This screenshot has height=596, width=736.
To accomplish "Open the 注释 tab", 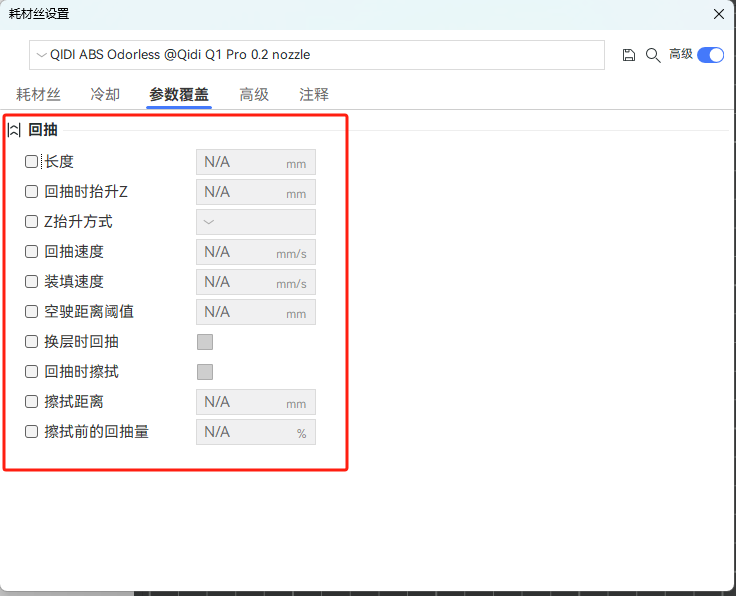I will tap(314, 95).
